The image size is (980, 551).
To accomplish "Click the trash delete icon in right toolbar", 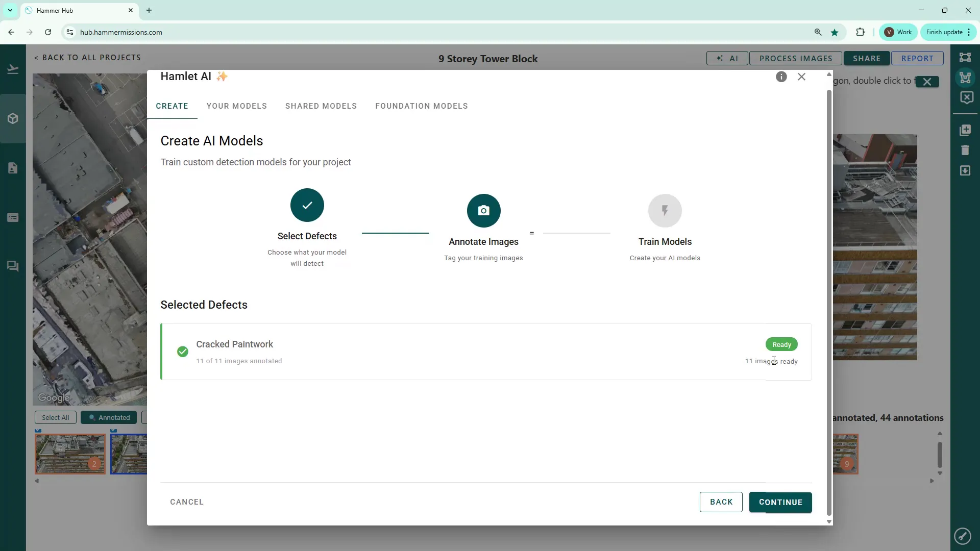I will coord(965,150).
